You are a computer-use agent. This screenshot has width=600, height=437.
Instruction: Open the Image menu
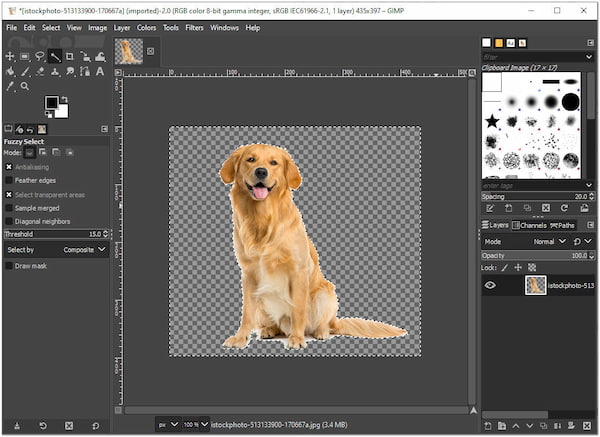coord(98,28)
